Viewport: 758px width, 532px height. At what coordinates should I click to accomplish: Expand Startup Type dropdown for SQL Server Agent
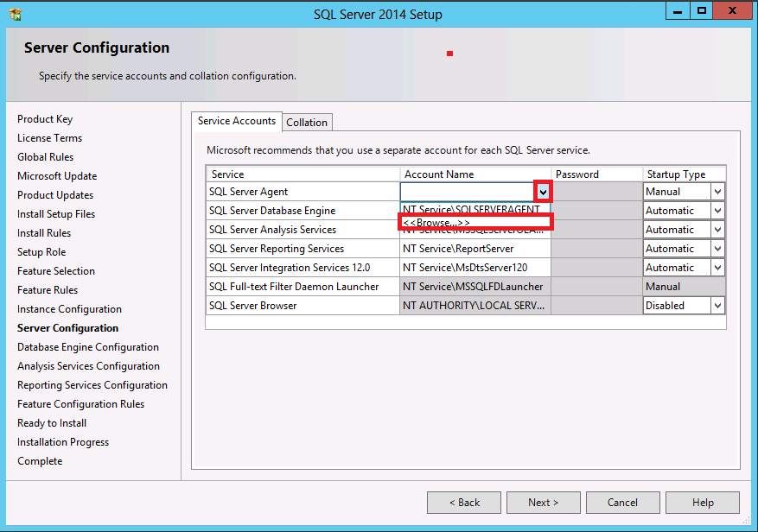(717, 192)
